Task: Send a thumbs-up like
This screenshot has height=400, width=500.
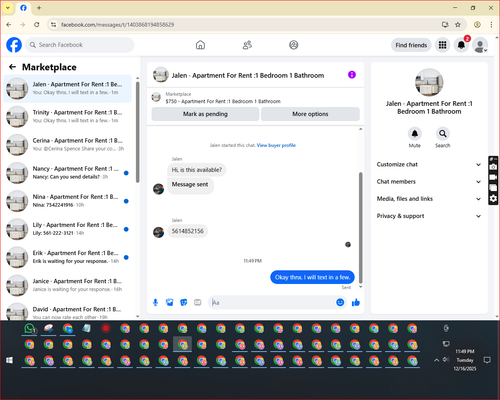Action: [356, 302]
